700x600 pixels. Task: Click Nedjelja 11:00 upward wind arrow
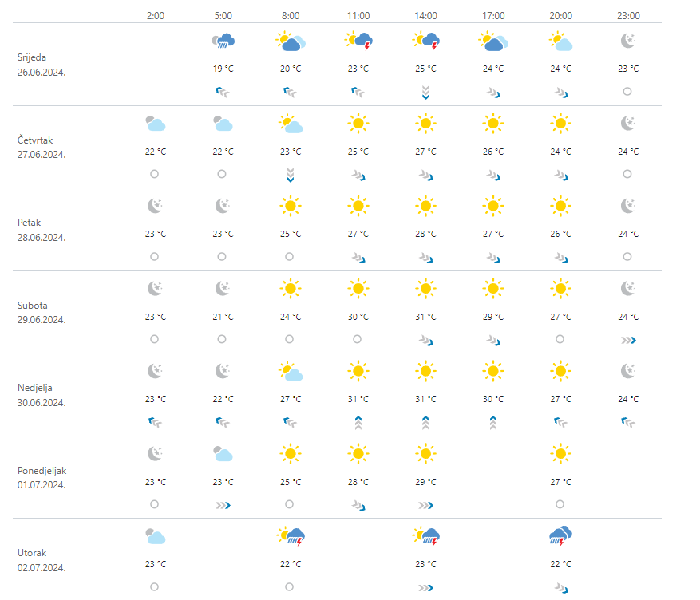click(x=358, y=422)
